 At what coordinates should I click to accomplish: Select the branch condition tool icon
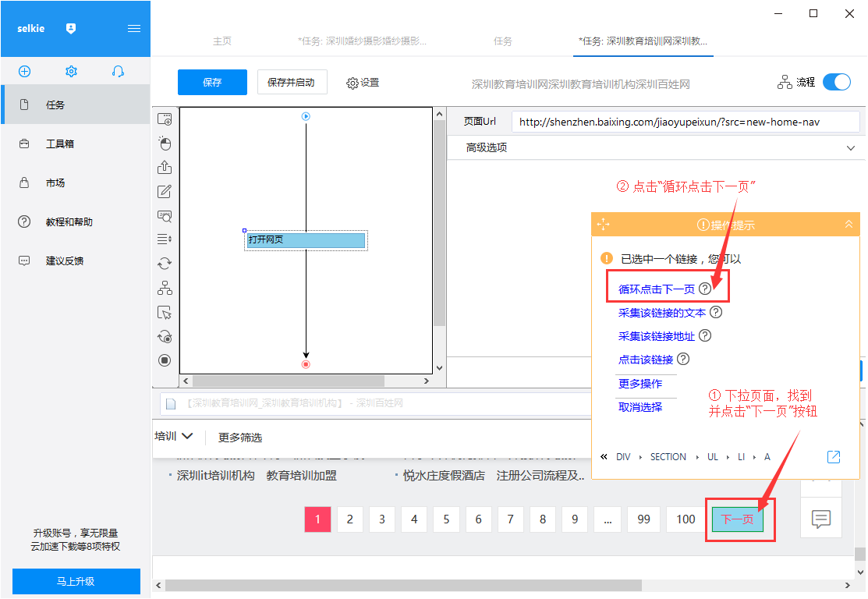click(165, 288)
